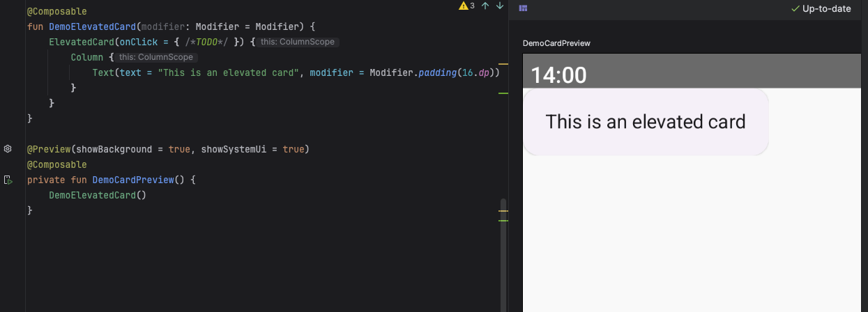Jump to previous highlighted problem with up arrow
Screen dimensions: 868x312
[485, 6]
